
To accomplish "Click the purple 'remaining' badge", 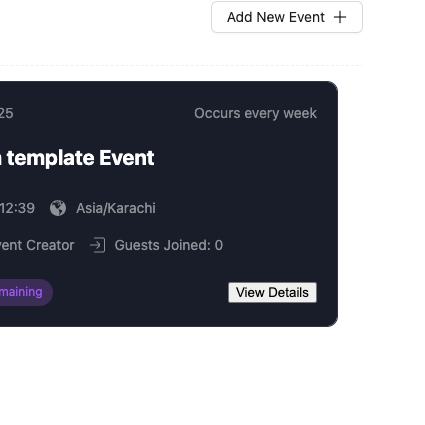I will point(24,292).
